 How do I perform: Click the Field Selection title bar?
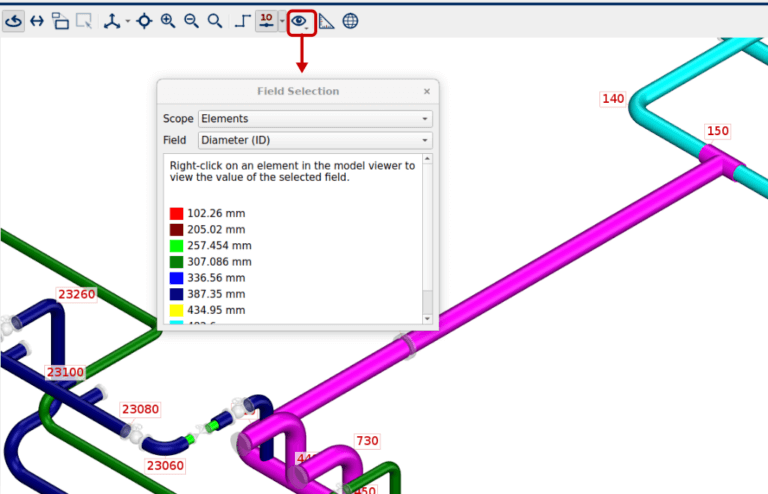point(298,91)
